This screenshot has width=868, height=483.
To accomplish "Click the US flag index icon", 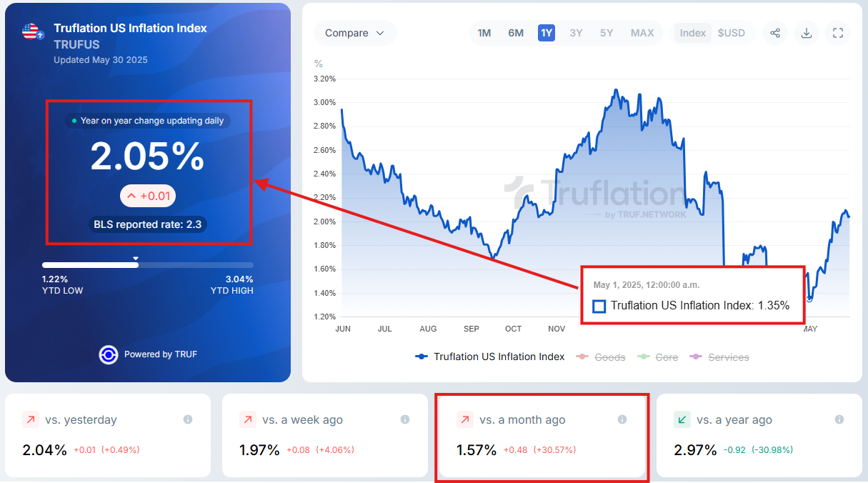I will 31,31.
